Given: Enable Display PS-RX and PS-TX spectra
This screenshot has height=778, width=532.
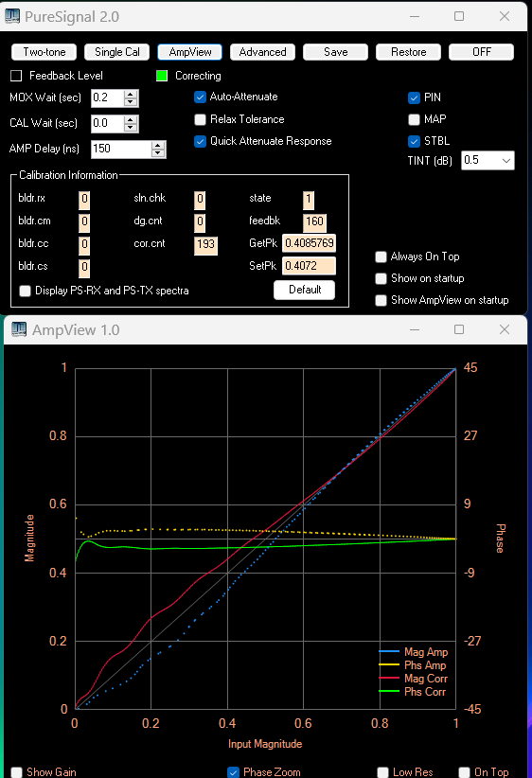Looking at the screenshot, I should point(26,291).
